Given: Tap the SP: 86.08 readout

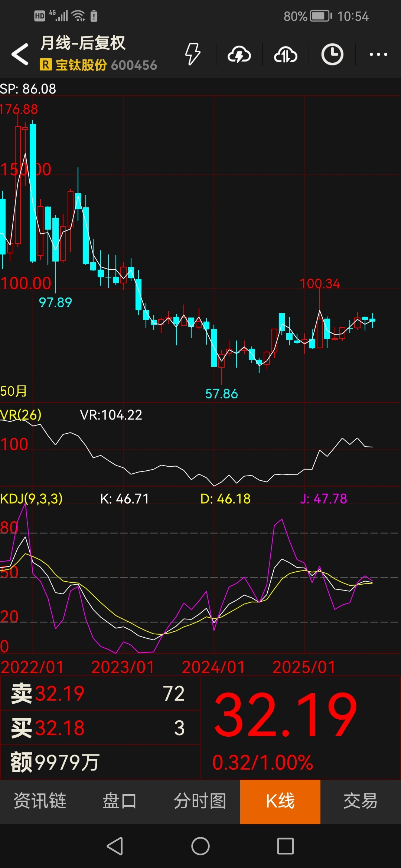Looking at the screenshot, I should [28, 89].
